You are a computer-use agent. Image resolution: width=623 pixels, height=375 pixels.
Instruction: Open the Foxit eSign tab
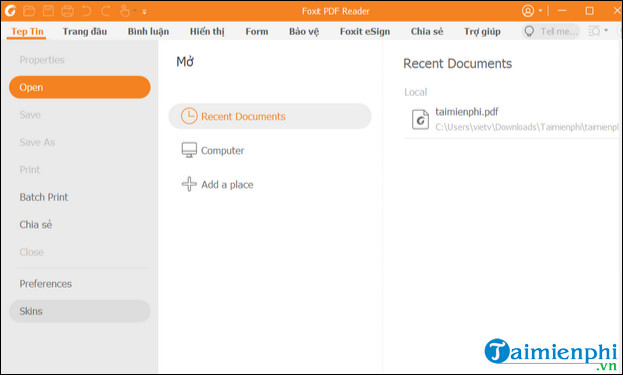pos(365,31)
